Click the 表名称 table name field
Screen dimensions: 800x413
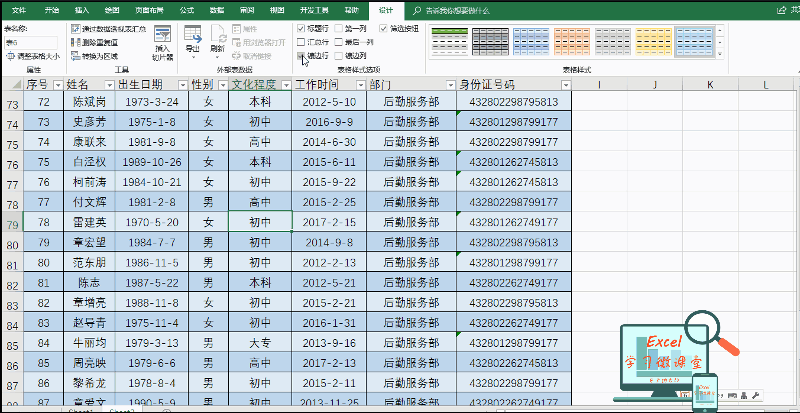click(31, 42)
